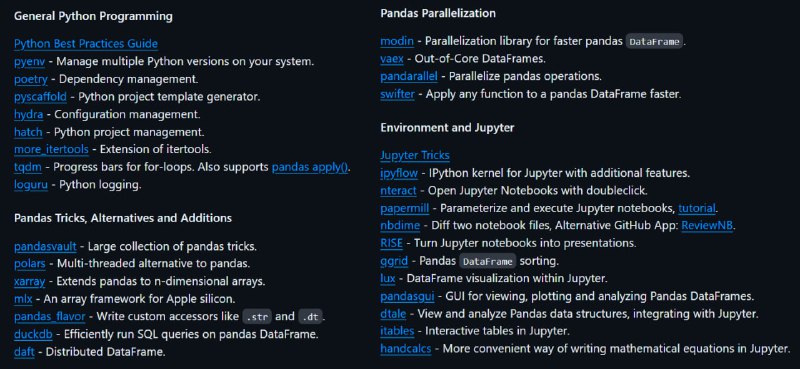Open the polars link

pyautogui.click(x=30, y=264)
